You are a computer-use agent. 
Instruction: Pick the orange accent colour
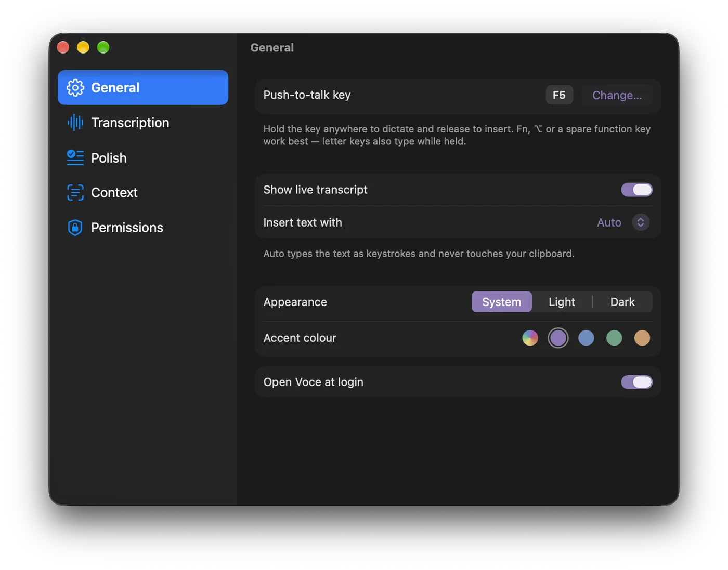[642, 338]
